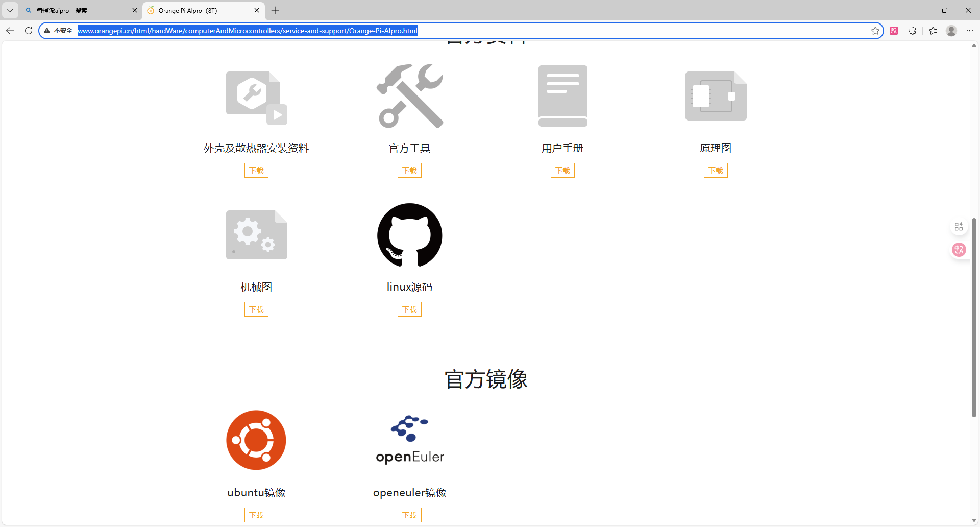Select the hammer and wrench 官方工具 icon

click(x=409, y=95)
